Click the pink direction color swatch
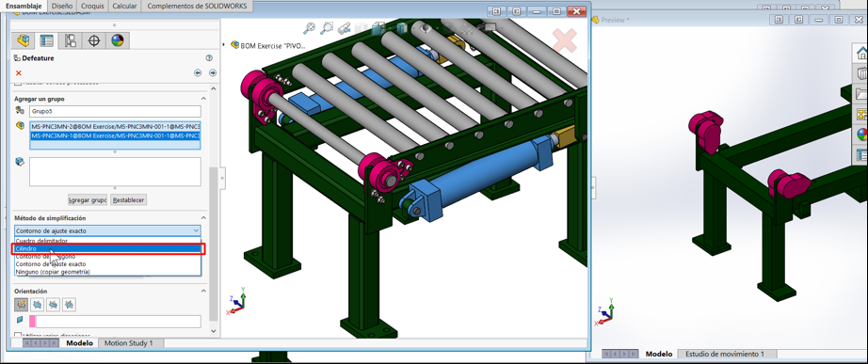The width and height of the screenshot is (868, 364). click(x=33, y=322)
